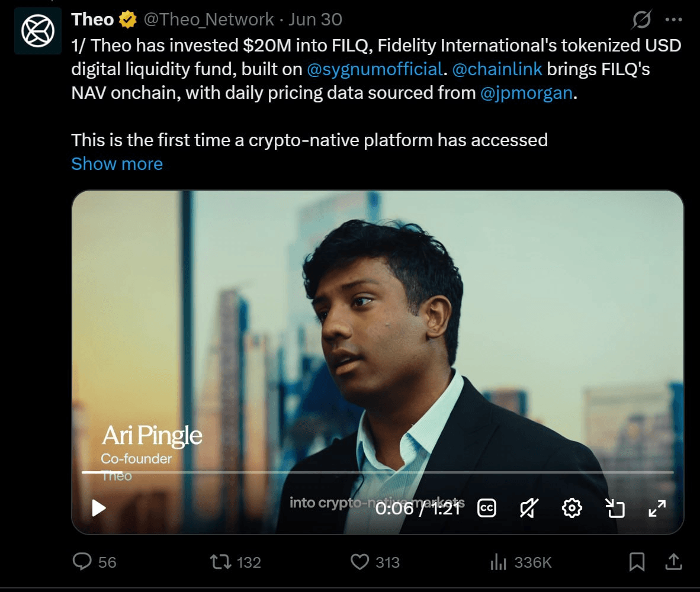700x592 pixels.
Task: Bookmark this tweet
Action: [x=637, y=562]
